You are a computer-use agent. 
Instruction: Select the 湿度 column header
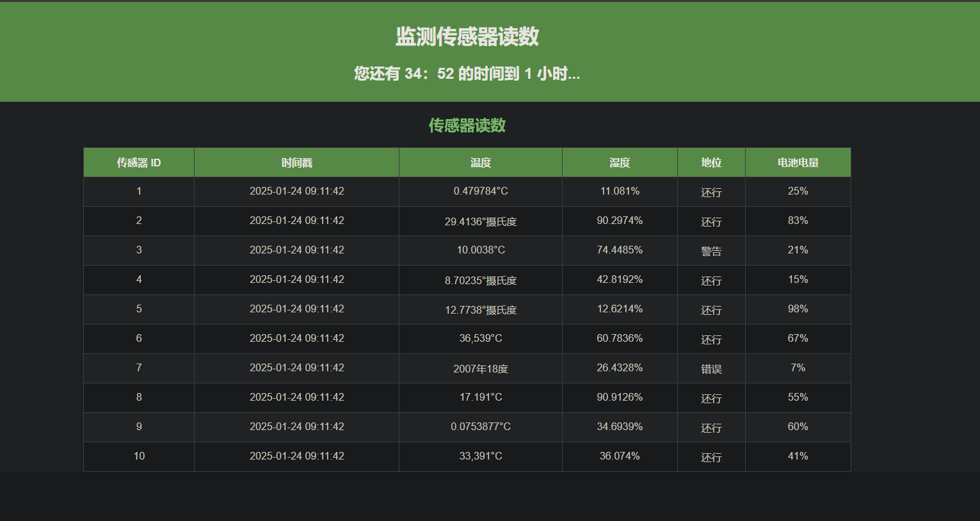(620, 163)
